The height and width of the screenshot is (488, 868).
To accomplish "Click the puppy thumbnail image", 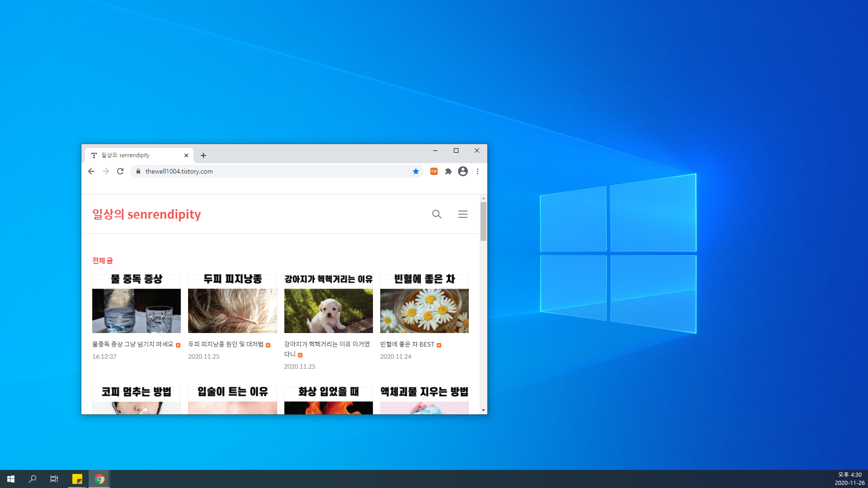I will (328, 310).
